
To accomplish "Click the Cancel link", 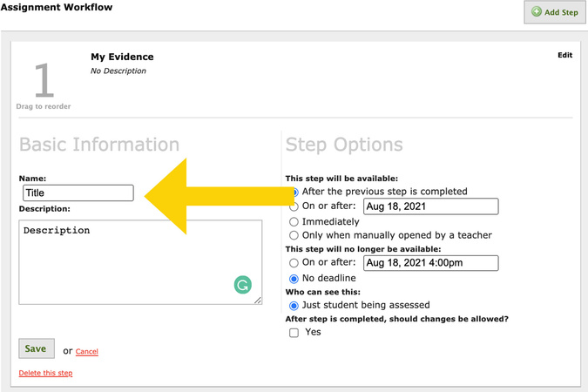I will point(86,351).
